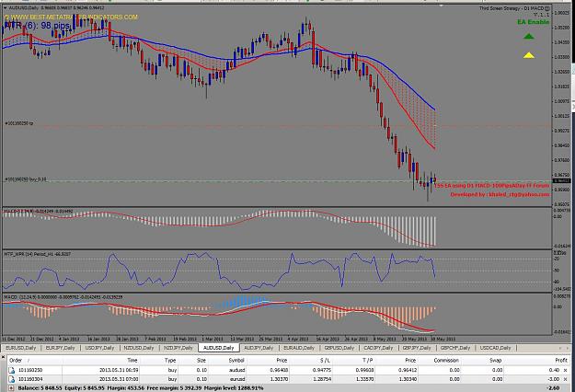Sort orders by the Size column header
Image resolution: width=575 pixels, height=392 pixels.
pyautogui.click(x=201, y=361)
